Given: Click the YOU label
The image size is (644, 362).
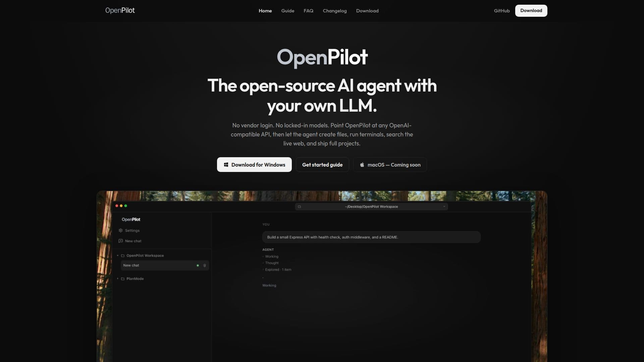Looking at the screenshot, I should click(x=266, y=224).
